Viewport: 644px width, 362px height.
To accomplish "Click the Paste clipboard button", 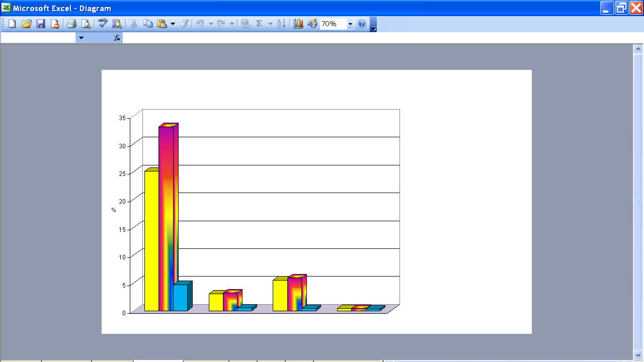I will 162,24.
